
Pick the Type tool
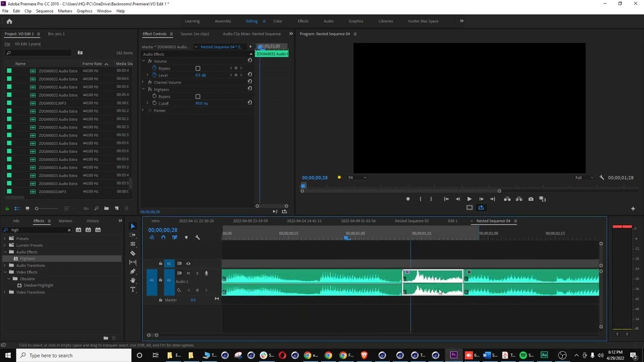click(133, 290)
